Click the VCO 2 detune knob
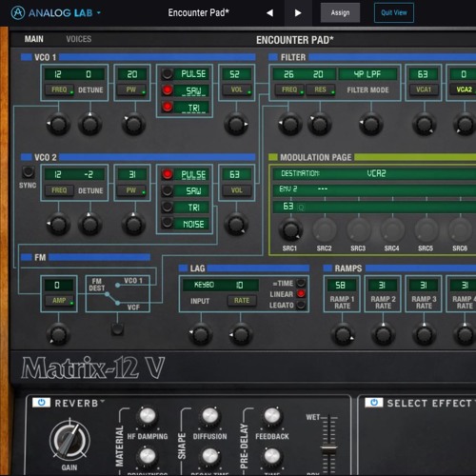This screenshot has height=476, width=476. (90, 224)
